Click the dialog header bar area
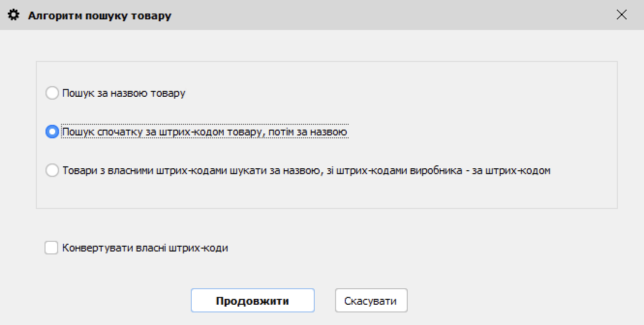This screenshot has width=644, height=325. coord(339,15)
